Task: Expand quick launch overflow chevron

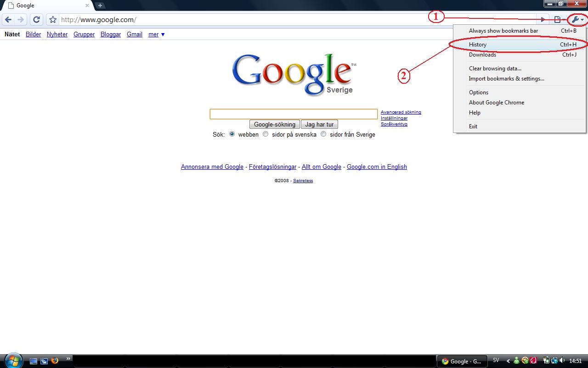Action: 68,359
